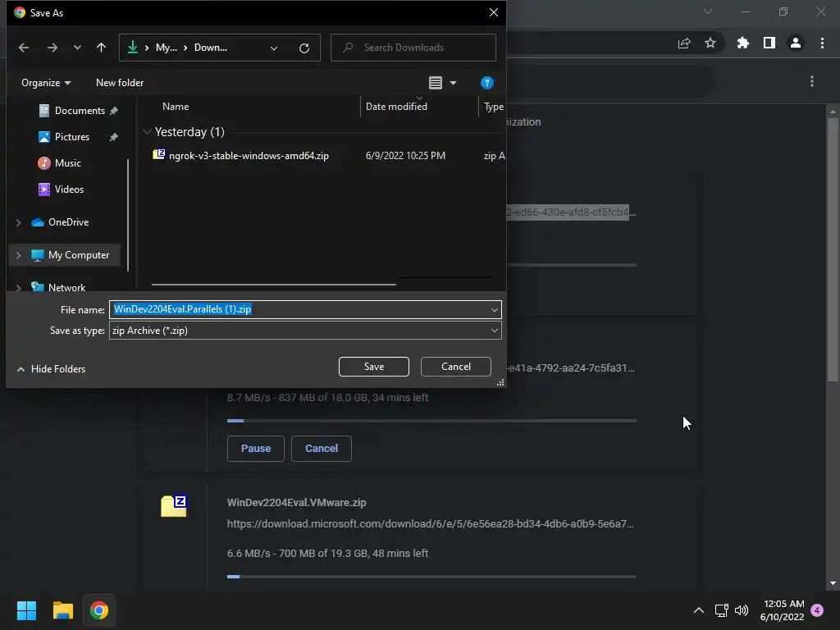The image size is (840, 630).
Task: Expand the Network tree node
Action: pyautogui.click(x=19, y=288)
